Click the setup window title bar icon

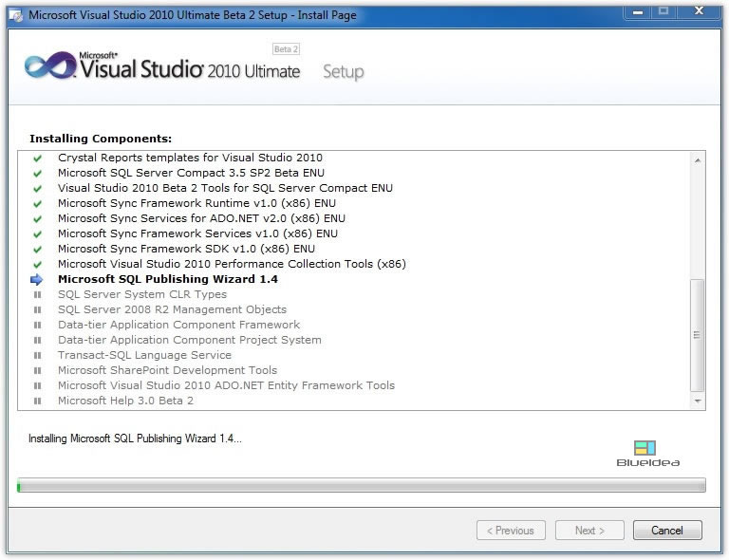(x=16, y=16)
